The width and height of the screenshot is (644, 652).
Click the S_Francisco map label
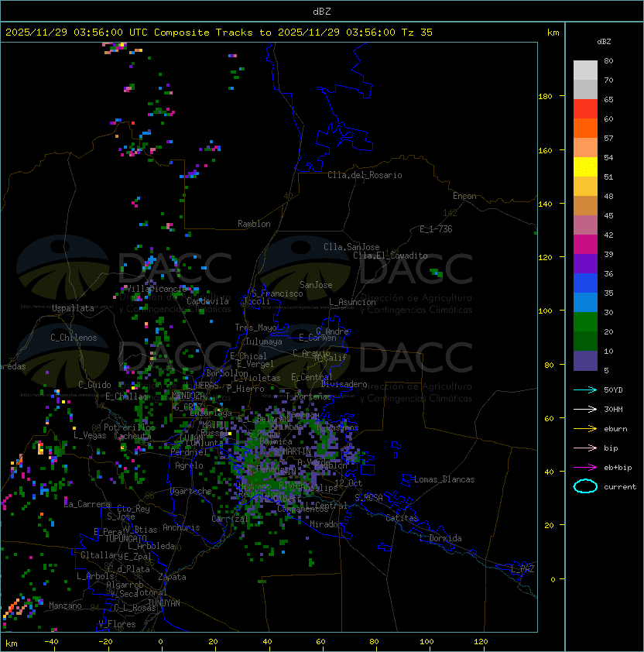pos(277,293)
